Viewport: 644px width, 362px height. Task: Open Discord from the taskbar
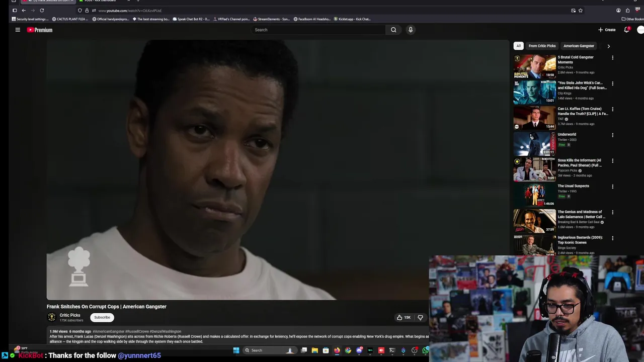point(359,350)
